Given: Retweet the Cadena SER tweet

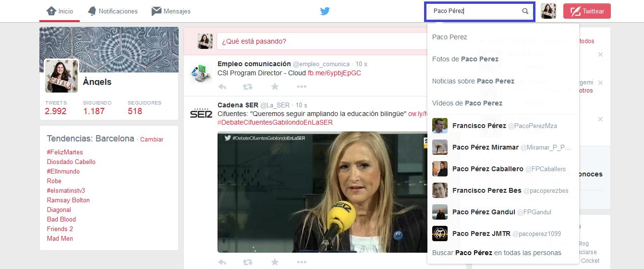Looking at the screenshot, I should pyautogui.click(x=247, y=262).
